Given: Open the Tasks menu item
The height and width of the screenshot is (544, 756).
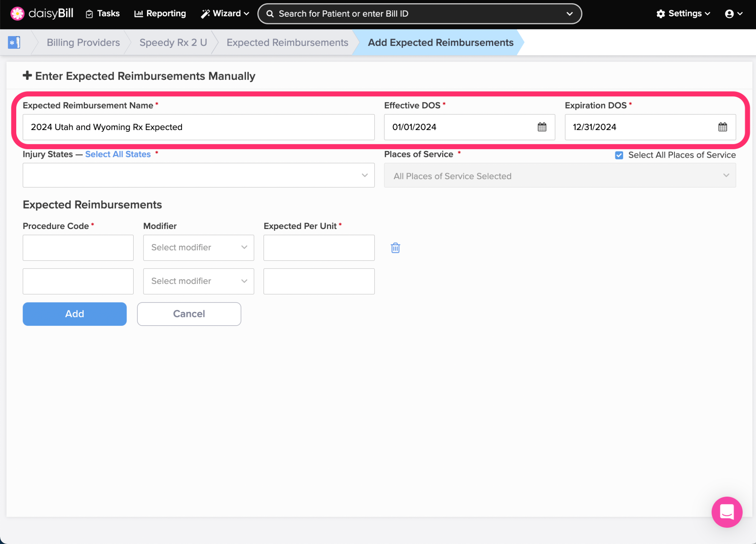Looking at the screenshot, I should click(x=103, y=14).
